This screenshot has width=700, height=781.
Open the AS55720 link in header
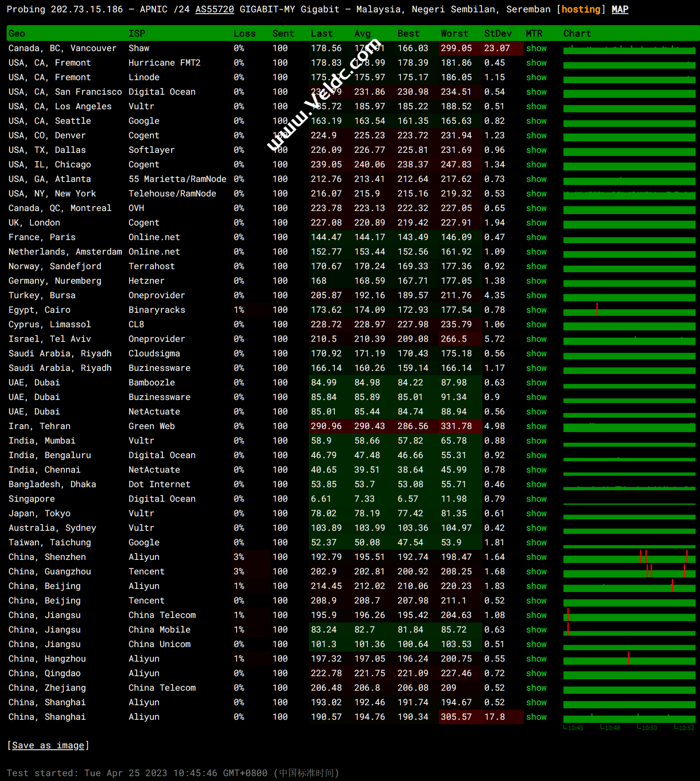[215, 9]
